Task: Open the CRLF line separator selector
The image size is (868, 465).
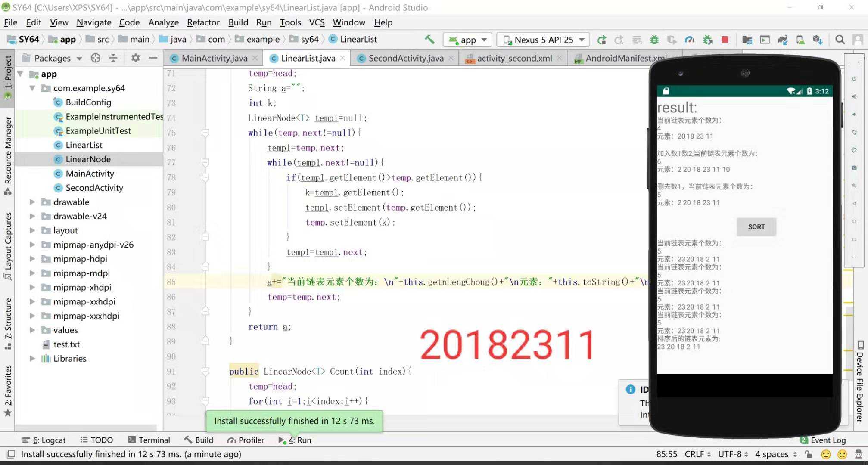Action: (x=697, y=454)
